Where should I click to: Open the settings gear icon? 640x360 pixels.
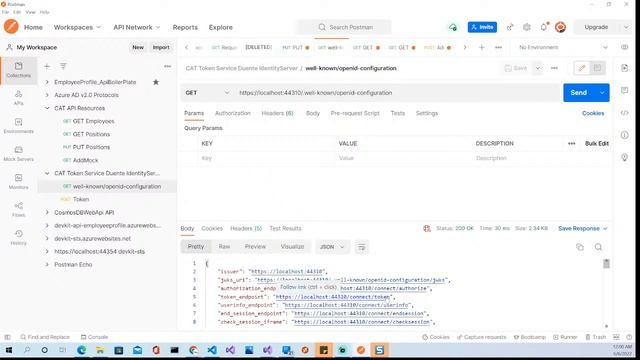[x=527, y=27]
